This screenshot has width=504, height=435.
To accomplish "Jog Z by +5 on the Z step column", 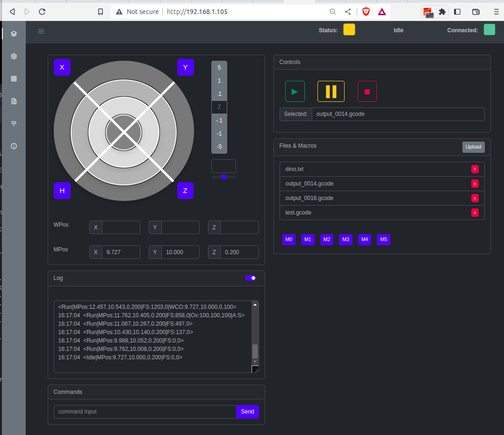I will point(219,68).
